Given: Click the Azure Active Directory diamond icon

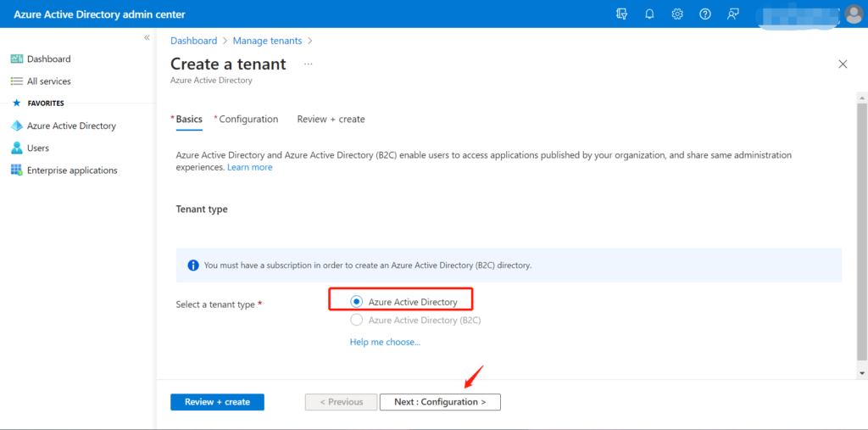Looking at the screenshot, I should [x=17, y=126].
